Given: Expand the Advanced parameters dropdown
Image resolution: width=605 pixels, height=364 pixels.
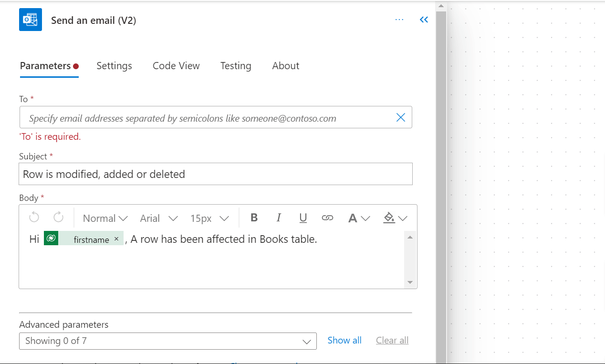Looking at the screenshot, I should [x=167, y=341].
